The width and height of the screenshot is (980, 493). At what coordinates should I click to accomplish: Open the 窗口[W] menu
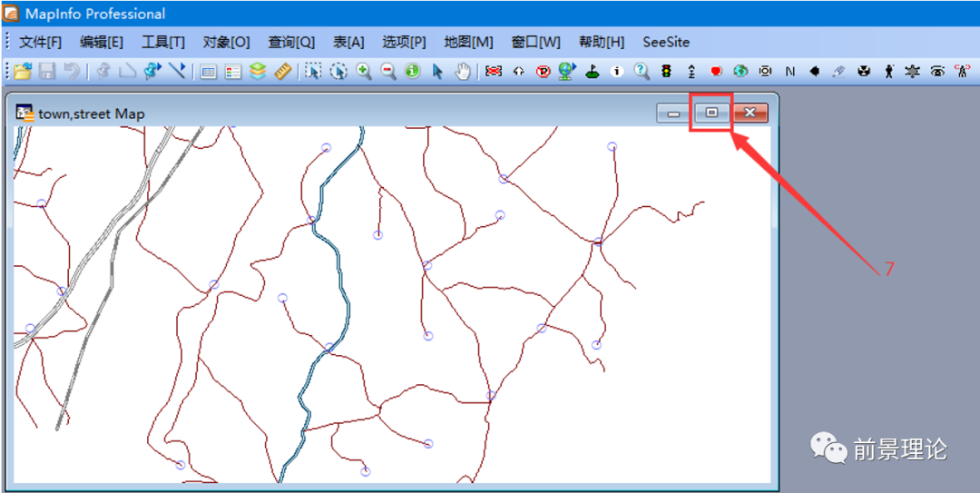tap(535, 43)
